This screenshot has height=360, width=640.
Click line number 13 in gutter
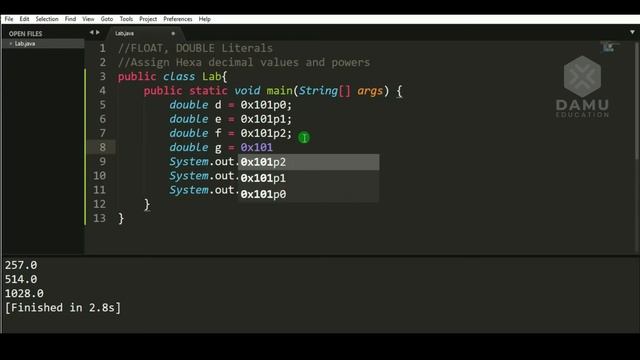coord(99,218)
